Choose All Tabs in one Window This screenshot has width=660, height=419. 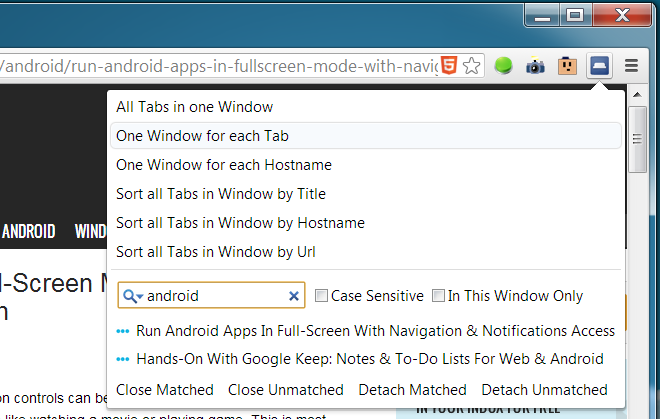(194, 107)
